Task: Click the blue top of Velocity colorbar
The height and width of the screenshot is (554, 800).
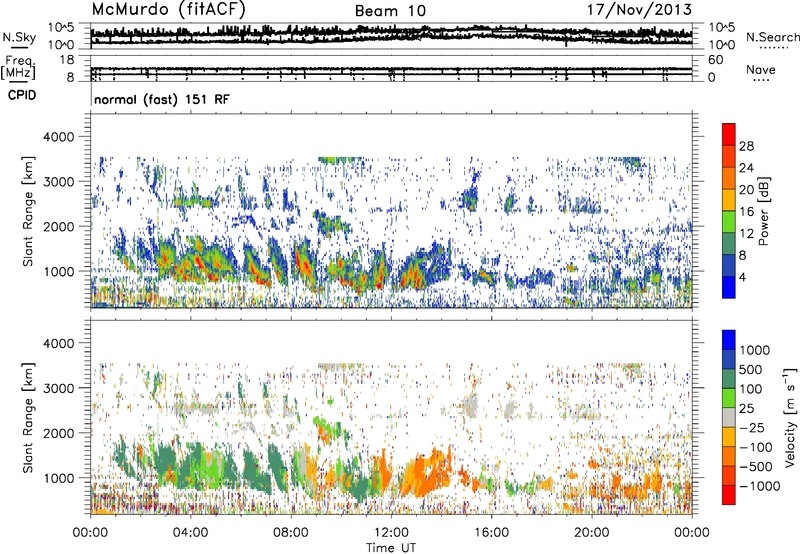Action: coord(729,339)
